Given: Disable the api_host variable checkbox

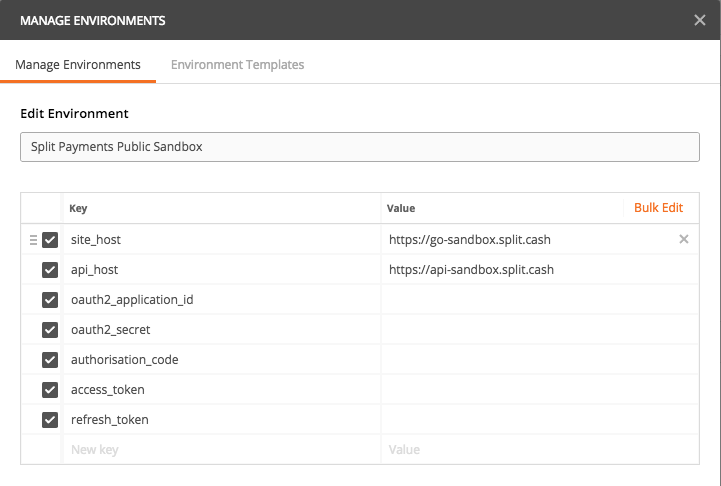Looking at the screenshot, I should (x=50, y=270).
